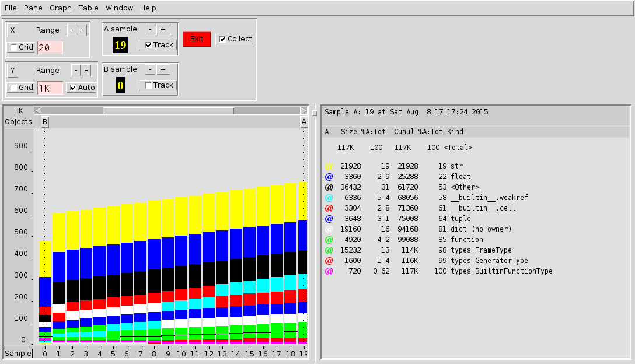Decrease the Y range with minus

pyautogui.click(x=76, y=71)
